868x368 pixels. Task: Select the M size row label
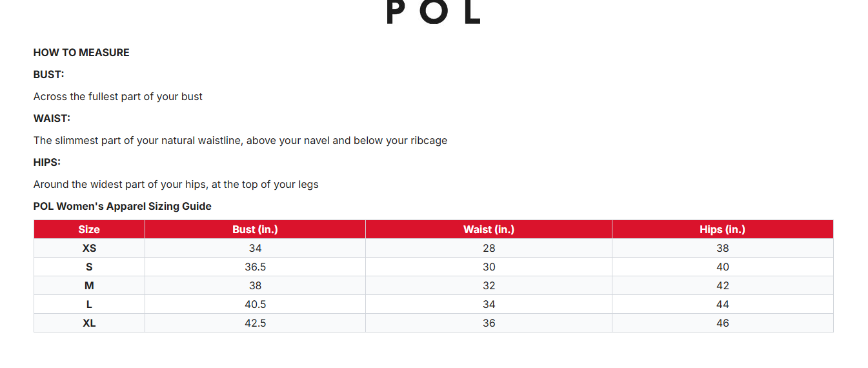[89, 286]
